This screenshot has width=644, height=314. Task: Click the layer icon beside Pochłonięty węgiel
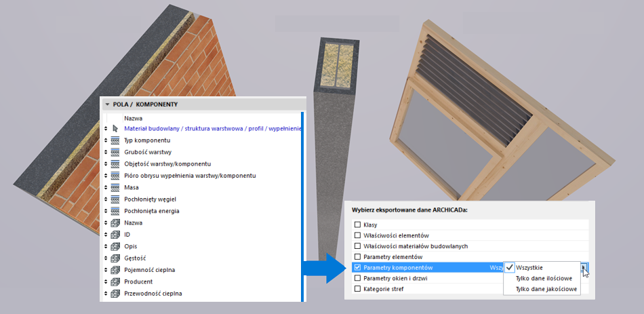click(x=115, y=199)
